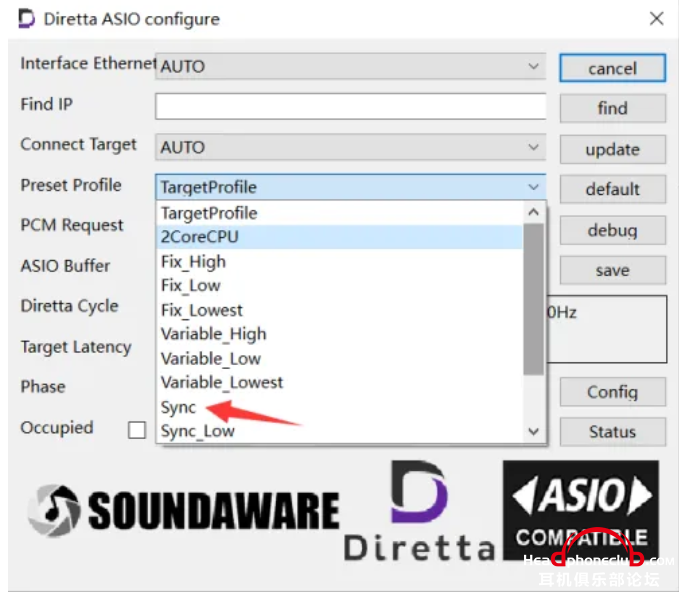Image resolution: width=679 pixels, height=592 pixels.
Task: Click the SOUNDAWARE logo
Action: tap(184, 511)
